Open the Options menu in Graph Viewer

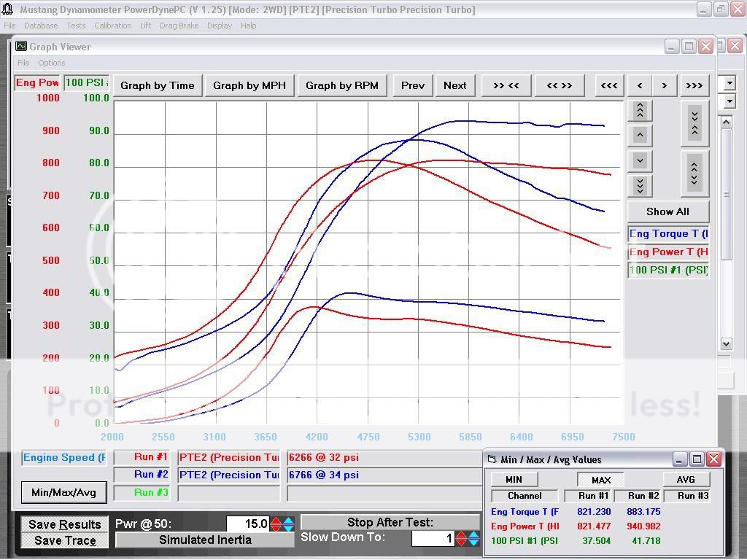[x=51, y=63]
